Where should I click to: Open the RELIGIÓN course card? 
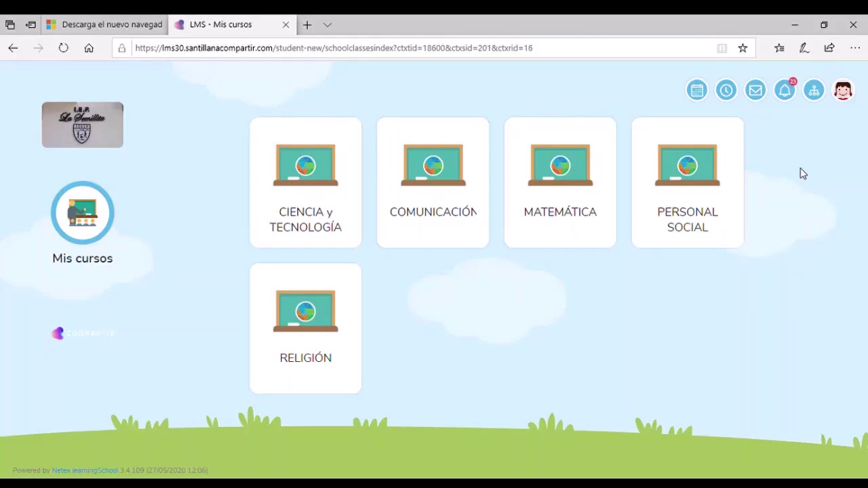coord(306,328)
